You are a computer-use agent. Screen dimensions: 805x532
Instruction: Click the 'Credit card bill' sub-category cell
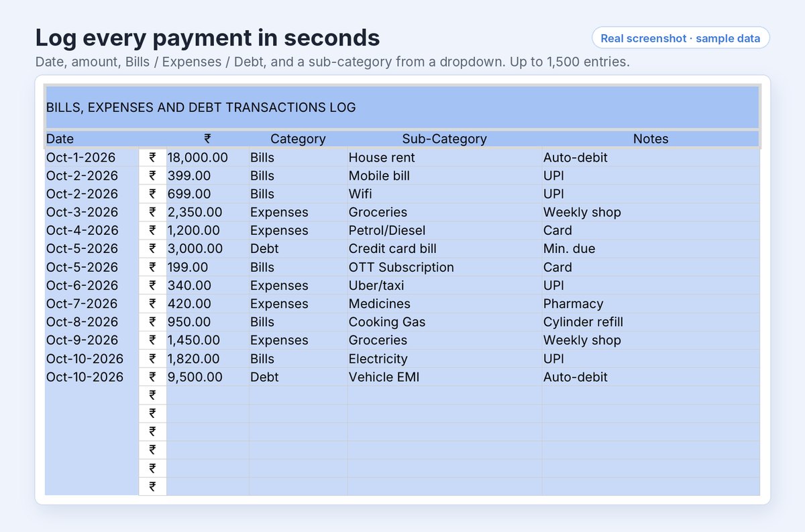click(x=445, y=249)
